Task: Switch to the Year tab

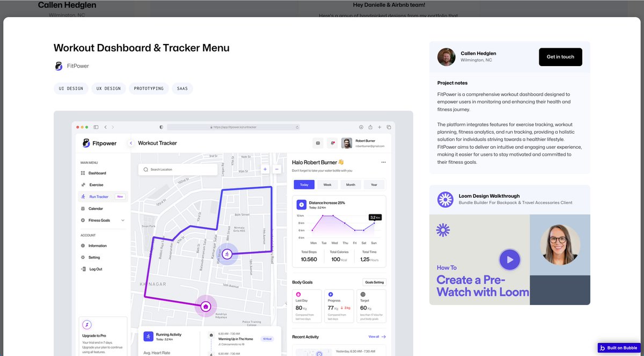Action: 374,185
